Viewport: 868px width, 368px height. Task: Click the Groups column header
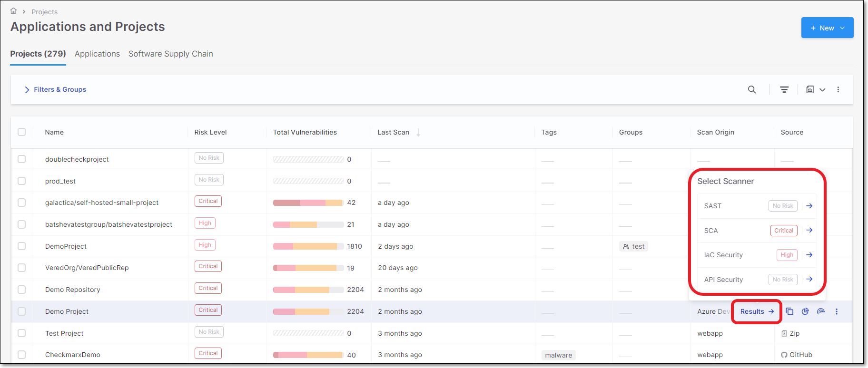[631, 132]
